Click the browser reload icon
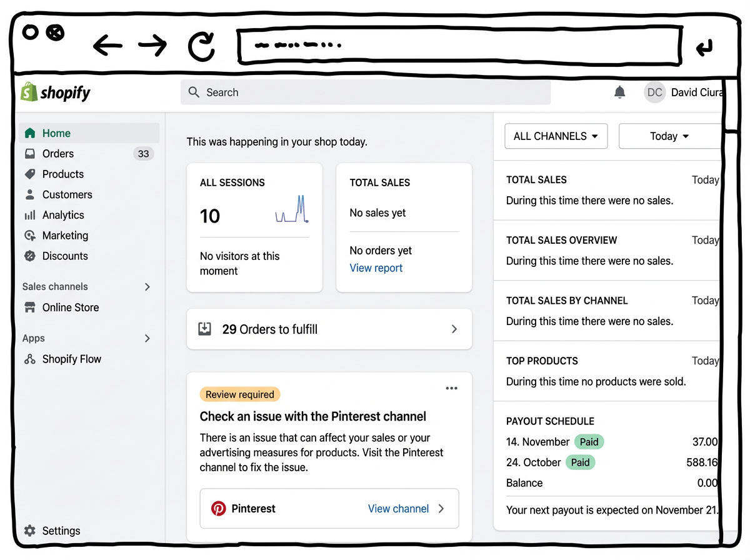Screen dimensions: 750x560 coord(201,46)
